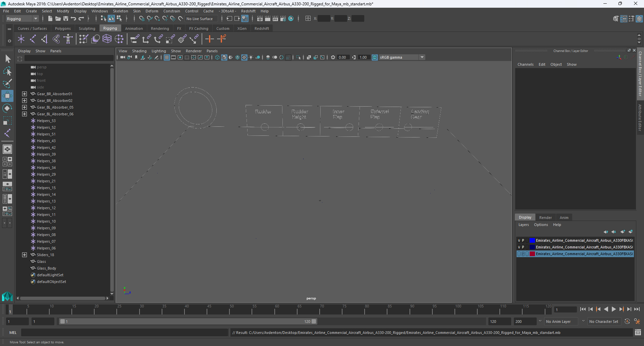This screenshot has height=346, width=644.
Task: Activate the Move tool in toolbox
Action: pyautogui.click(x=7, y=96)
